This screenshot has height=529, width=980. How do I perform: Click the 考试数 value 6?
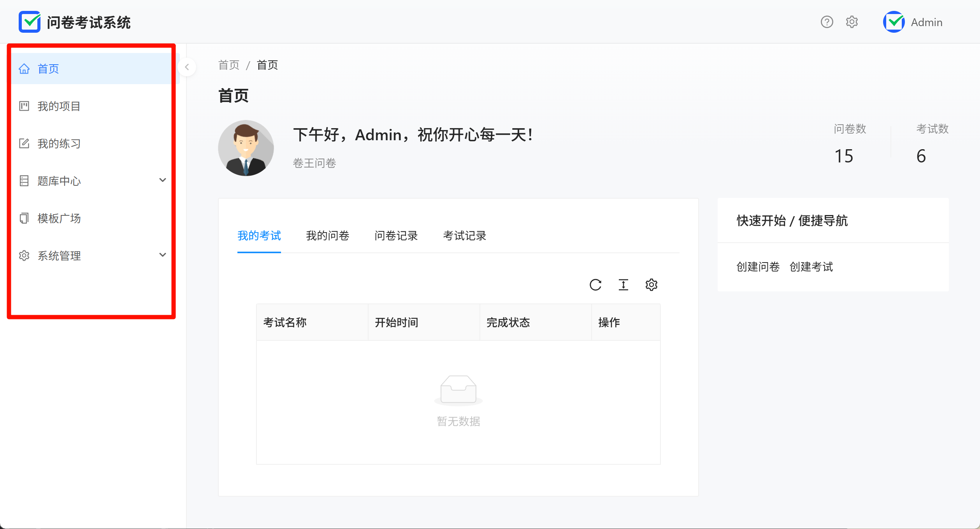[x=921, y=156]
